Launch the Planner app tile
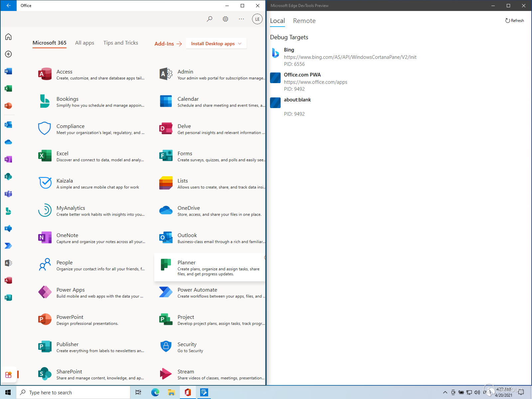This screenshot has width=532, height=399. [209, 267]
